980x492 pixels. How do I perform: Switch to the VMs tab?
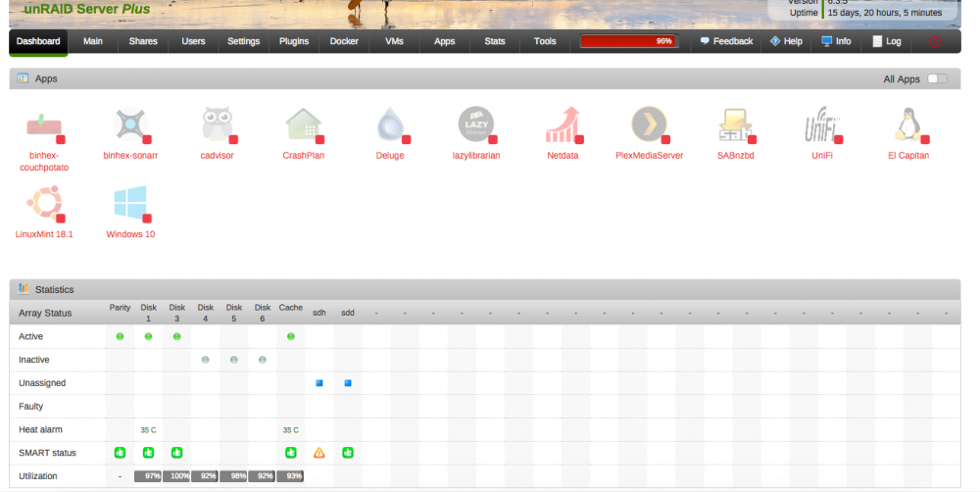(x=394, y=41)
